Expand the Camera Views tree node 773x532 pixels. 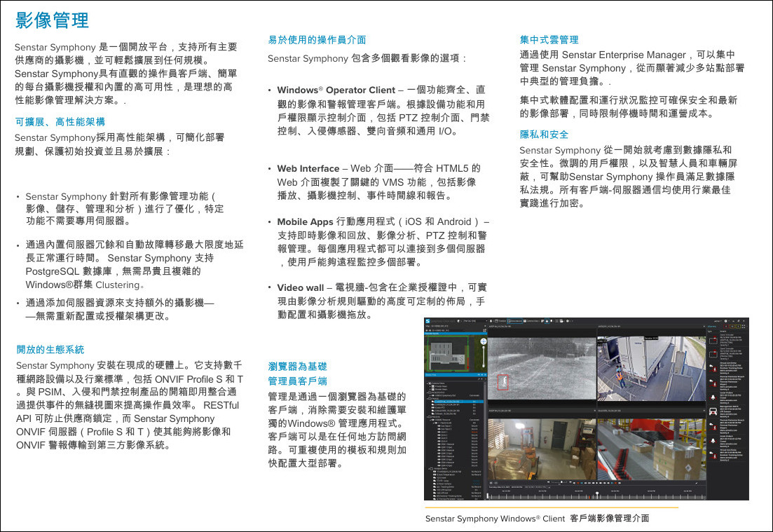pos(427,383)
